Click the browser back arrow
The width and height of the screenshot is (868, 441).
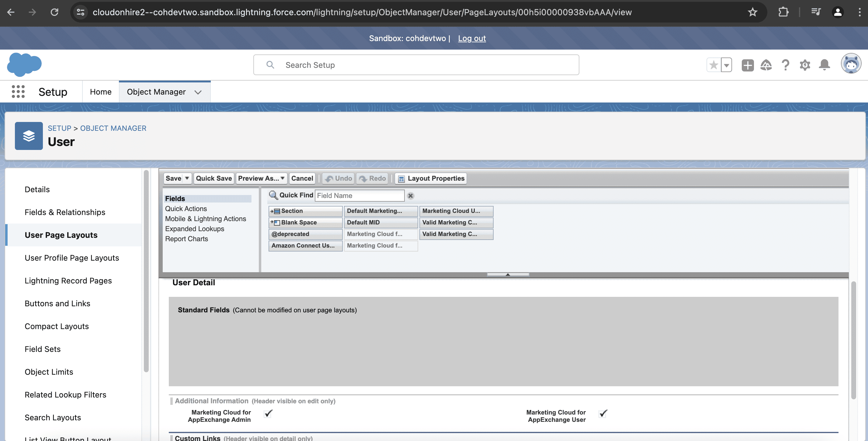point(11,12)
